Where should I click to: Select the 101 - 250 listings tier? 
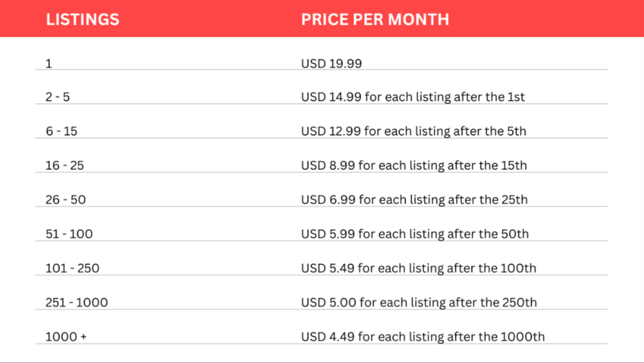[72, 268]
